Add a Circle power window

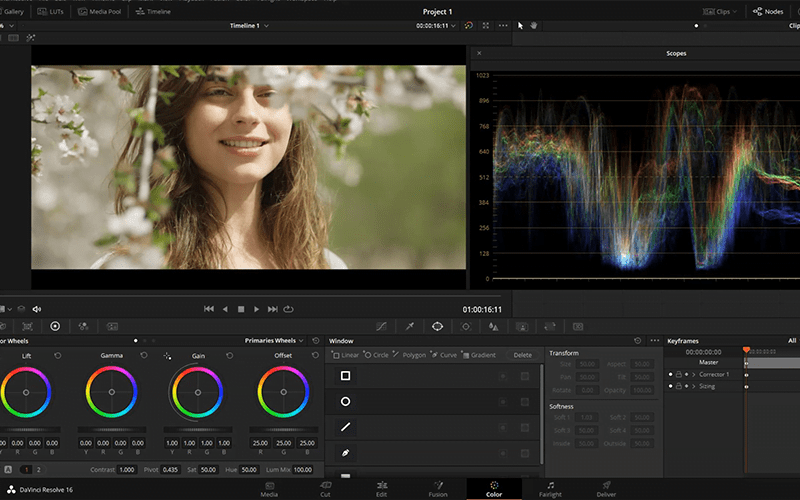click(376, 355)
